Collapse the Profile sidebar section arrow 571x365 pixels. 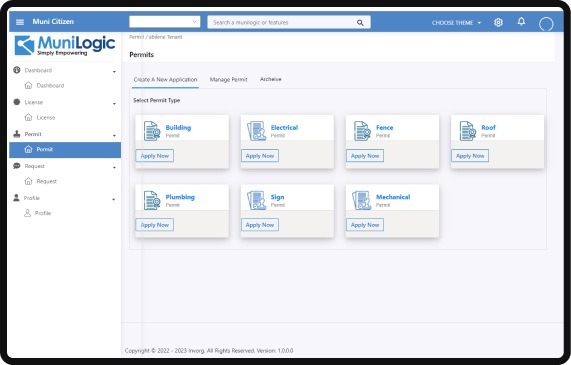114,199
